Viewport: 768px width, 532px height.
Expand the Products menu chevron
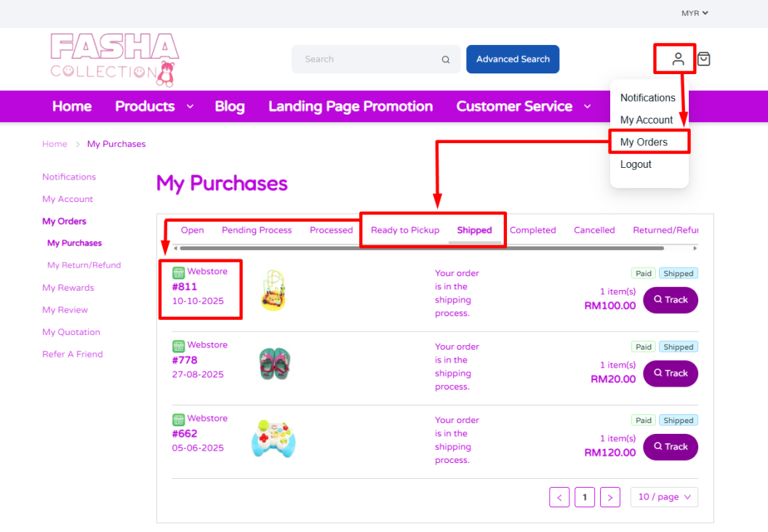[190, 107]
